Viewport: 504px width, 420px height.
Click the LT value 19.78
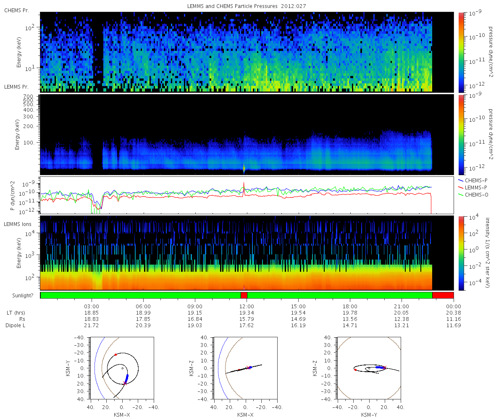coord(350,313)
